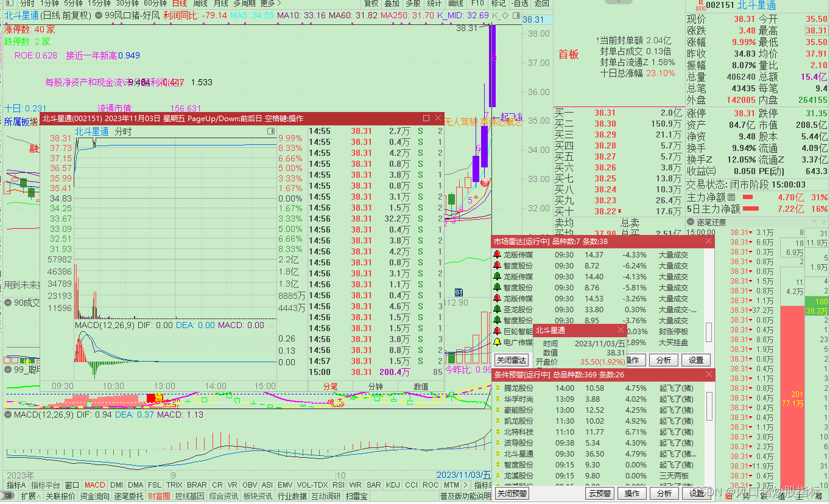
Task: Click the 关闭雷达 button
Action: (511, 360)
